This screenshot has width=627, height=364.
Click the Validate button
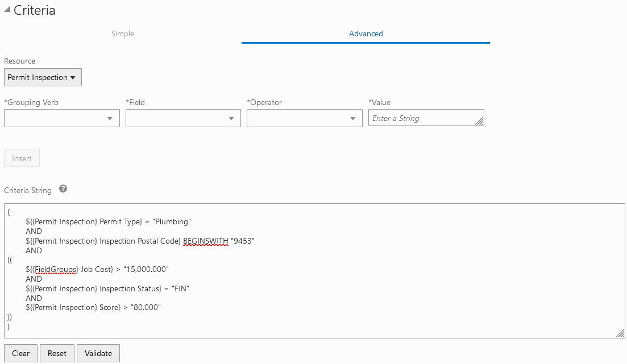pos(98,353)
